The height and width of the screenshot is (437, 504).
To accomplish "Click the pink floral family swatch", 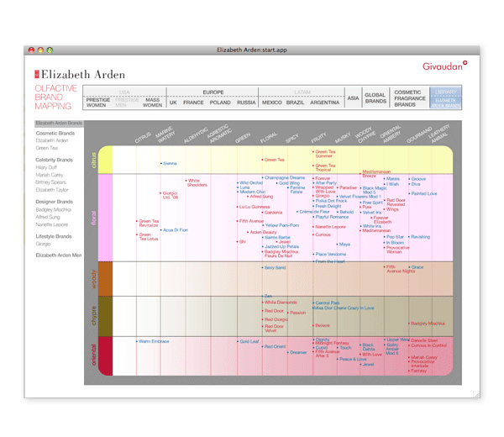I will [x=106, y=218].
